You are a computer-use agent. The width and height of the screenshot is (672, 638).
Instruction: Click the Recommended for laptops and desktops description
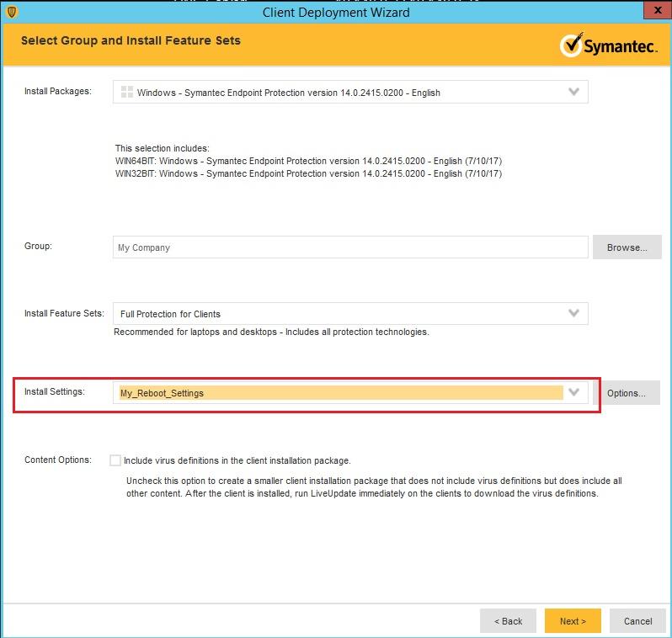pos(271,332)
